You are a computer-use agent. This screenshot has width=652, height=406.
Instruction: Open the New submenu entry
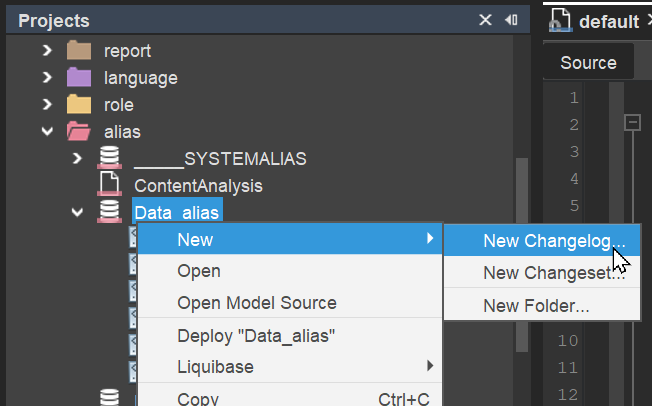(290, 239)
